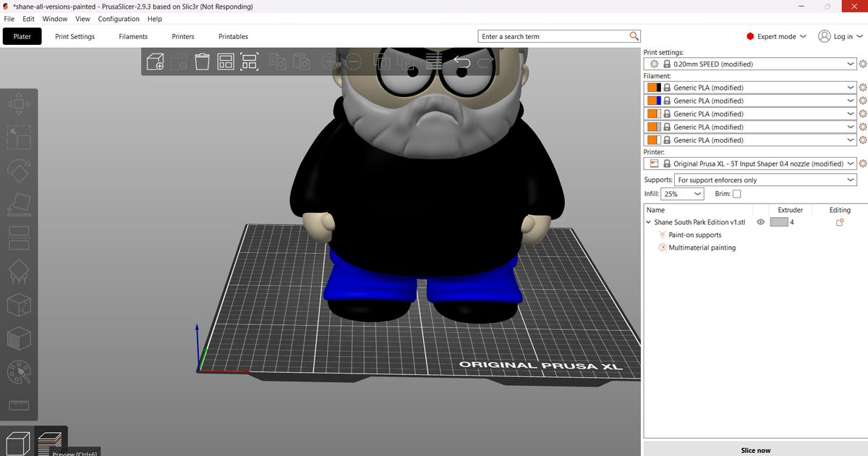Collapse the Shane South Park Edition tree item
This screenshot has width=868, height=456.
coord(649,222)
